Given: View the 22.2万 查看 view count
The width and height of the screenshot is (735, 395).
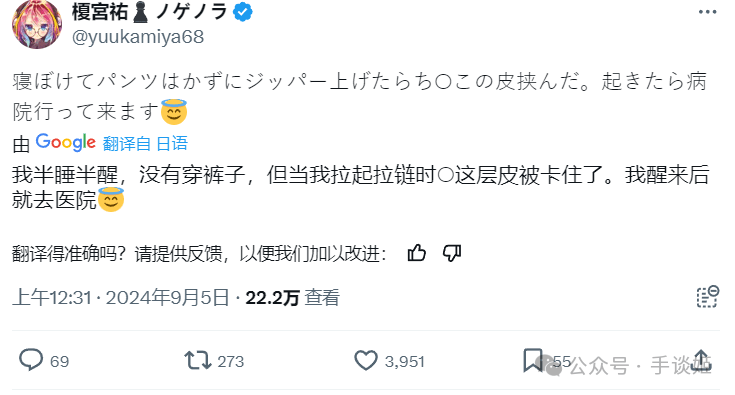Looking at the screenshot, I should [x=292, y=298].
